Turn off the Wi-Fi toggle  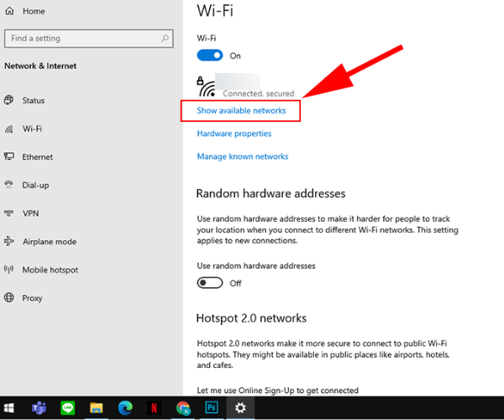point(210,55)
